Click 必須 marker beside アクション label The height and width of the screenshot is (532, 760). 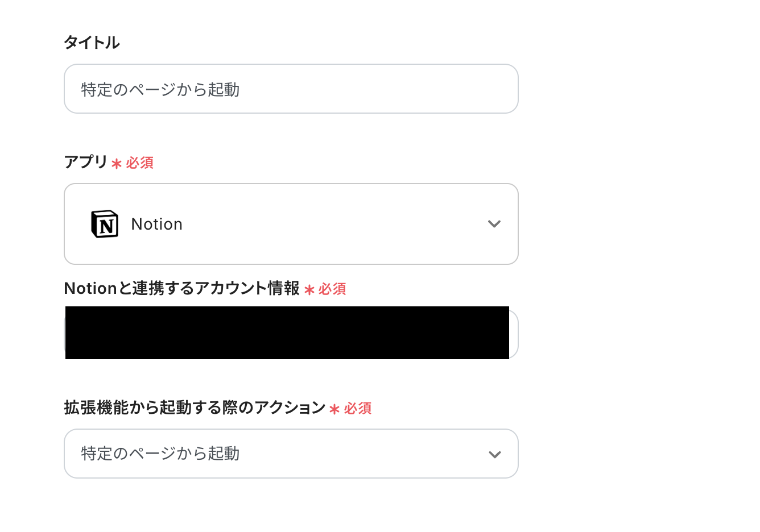tap(358, 409)
